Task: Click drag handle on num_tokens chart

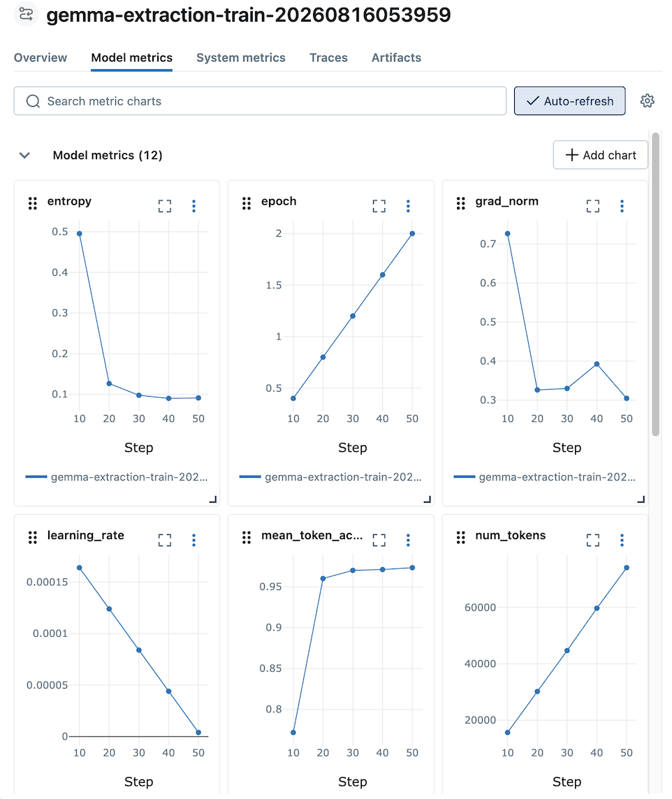Action: (x=461, y=538)
